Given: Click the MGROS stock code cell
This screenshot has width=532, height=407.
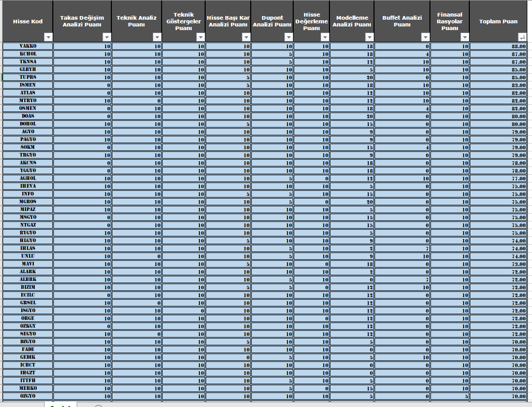Looking at the screenshot, I should click(28, 202).
